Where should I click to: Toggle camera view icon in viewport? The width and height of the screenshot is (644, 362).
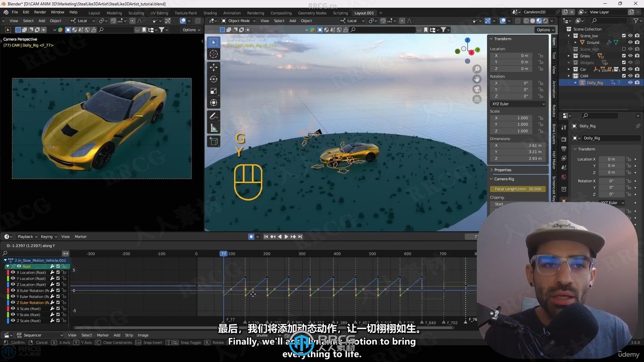click(477, 89)
